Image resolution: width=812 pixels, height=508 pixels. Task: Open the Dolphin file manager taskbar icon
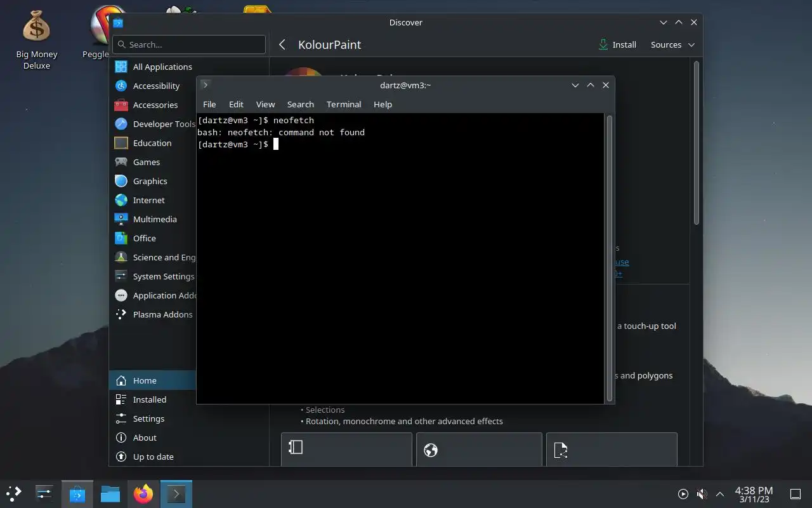tap(110, 493)
